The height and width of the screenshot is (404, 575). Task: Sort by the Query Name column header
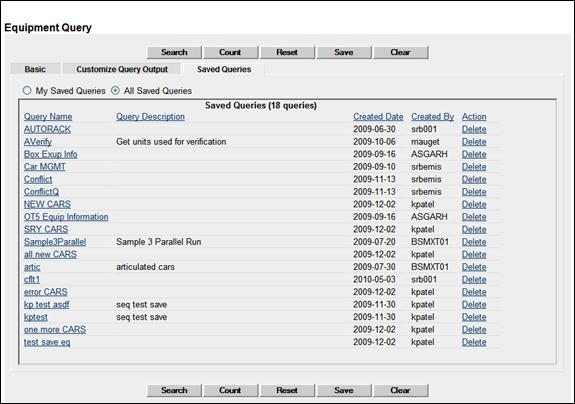pos(48,117)
